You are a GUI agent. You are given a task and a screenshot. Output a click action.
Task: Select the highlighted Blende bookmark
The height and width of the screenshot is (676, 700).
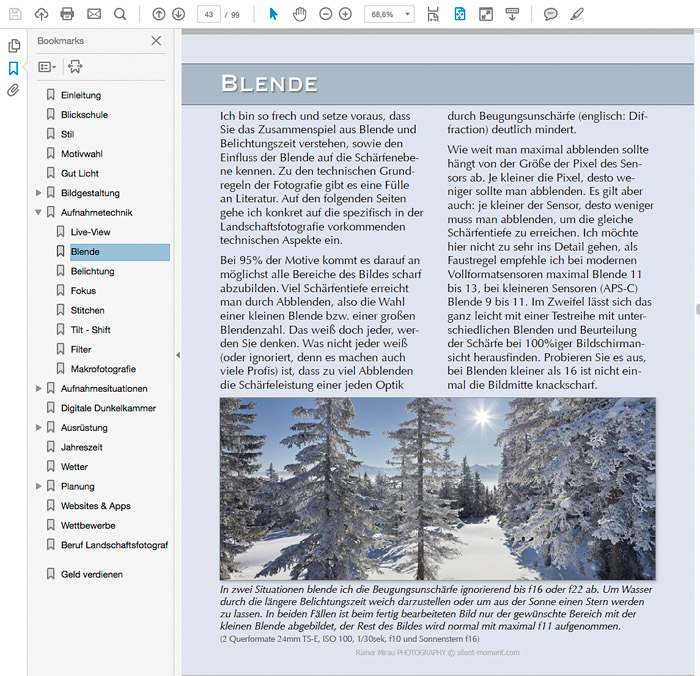coord(120,252)
